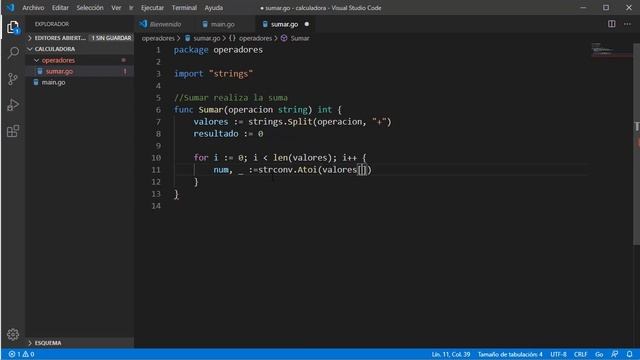The width and height of the screenshot is (640, 360).
Task: Click the Lín. 11, Col. 39 cursor position
Action: [x=451, y=354]
